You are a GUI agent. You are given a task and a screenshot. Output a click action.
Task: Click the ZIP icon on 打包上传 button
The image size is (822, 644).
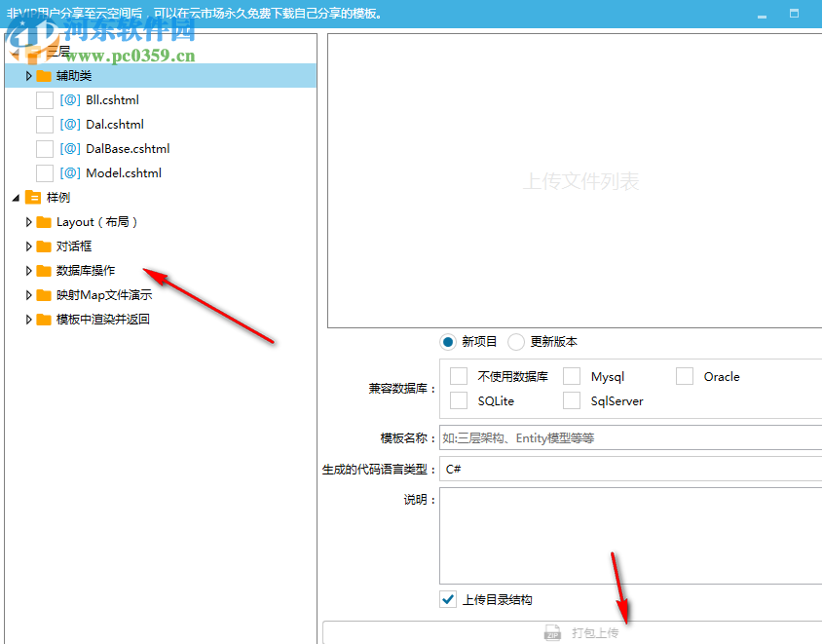552,632
